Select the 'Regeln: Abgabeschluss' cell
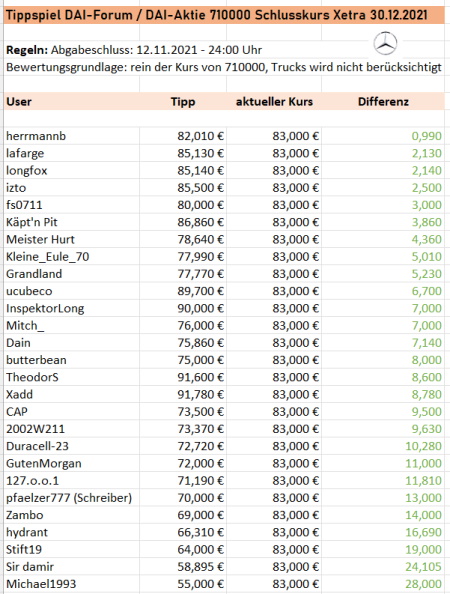 [x=134, y=50]
